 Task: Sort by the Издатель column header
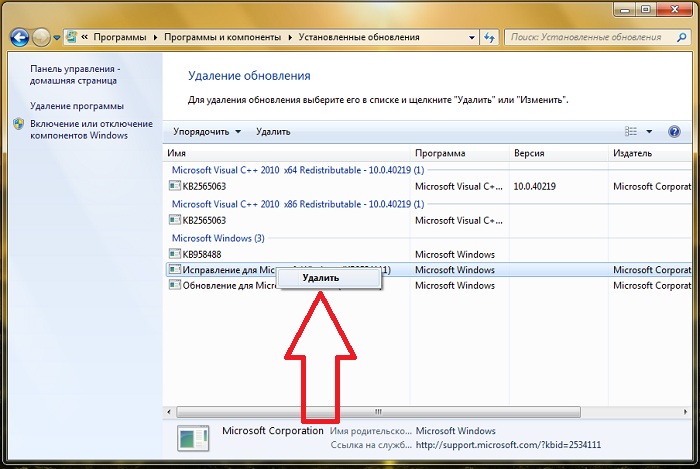tap(650, 153)
